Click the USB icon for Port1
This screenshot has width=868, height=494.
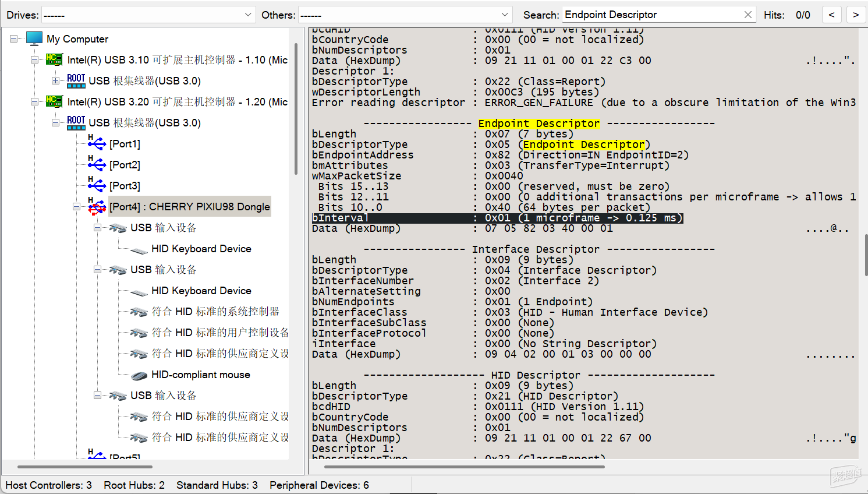97,143
